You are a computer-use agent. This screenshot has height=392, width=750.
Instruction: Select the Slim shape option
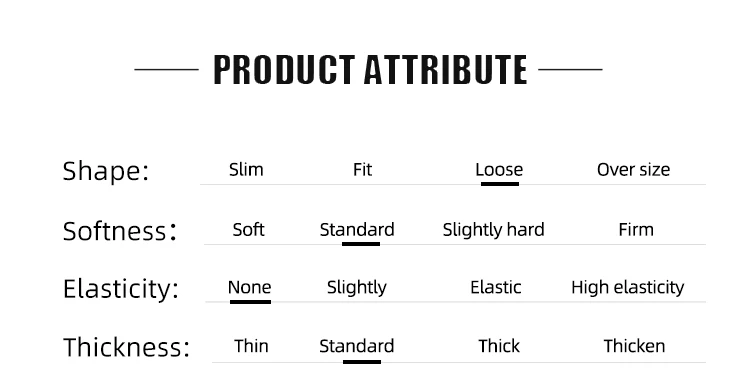click(x=246, y=170)
